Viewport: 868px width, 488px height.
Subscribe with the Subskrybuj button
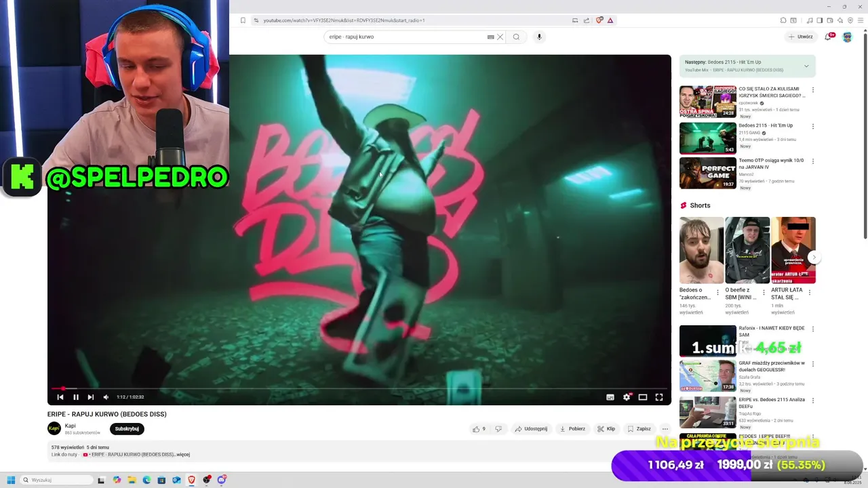[127, 428]
